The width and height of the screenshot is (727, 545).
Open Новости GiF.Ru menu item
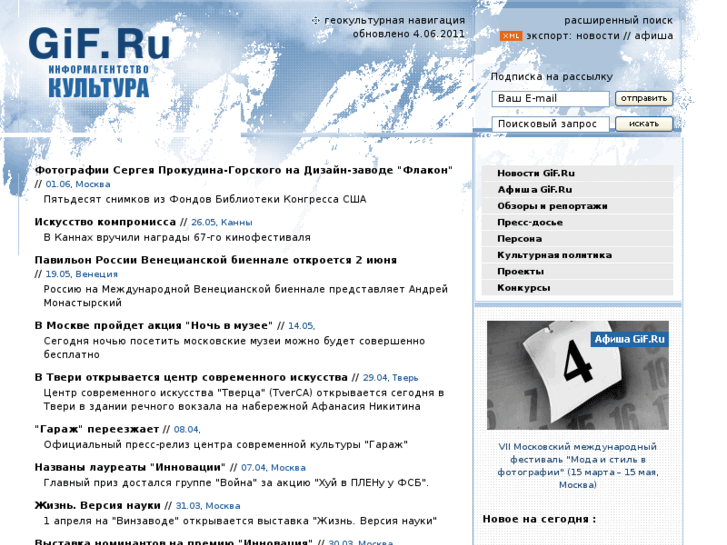tap(577, 173)
